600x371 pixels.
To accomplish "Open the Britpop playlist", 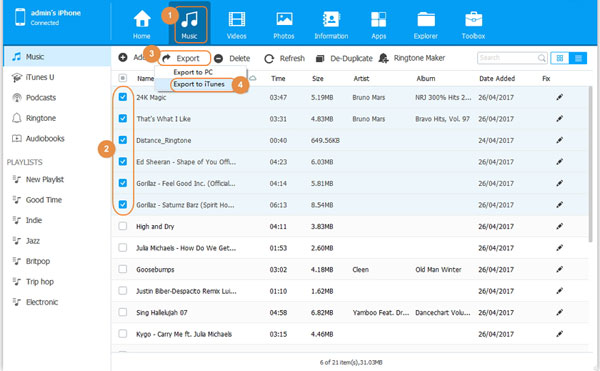I will point(57,261).
